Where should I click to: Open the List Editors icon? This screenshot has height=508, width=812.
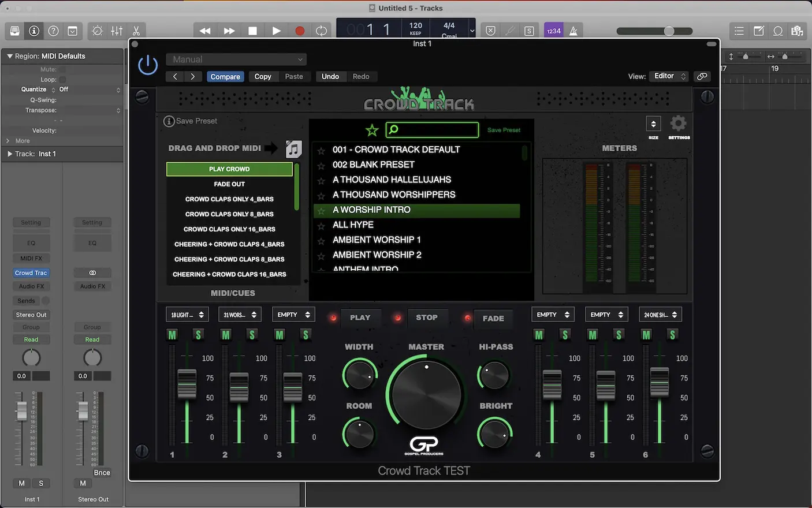(x=739, y=31)
